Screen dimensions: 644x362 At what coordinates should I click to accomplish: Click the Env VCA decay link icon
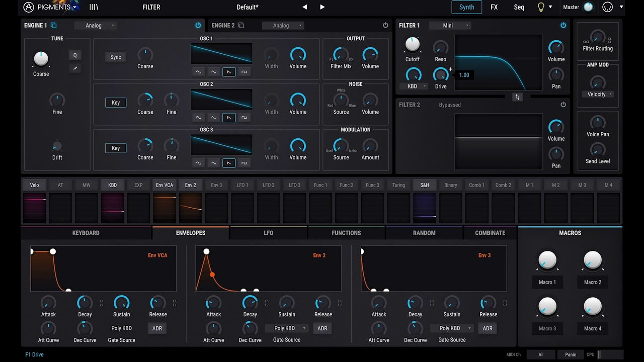(101, 303)
